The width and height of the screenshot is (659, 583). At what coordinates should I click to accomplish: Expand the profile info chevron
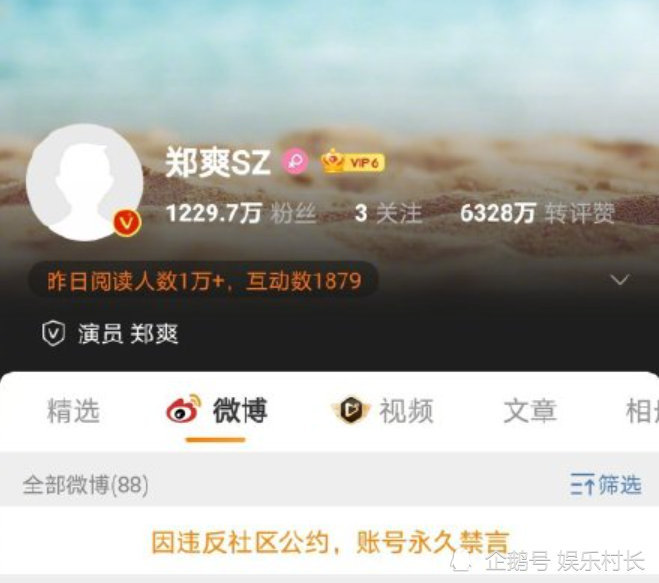pyautogui.click(x=620, y=280)
